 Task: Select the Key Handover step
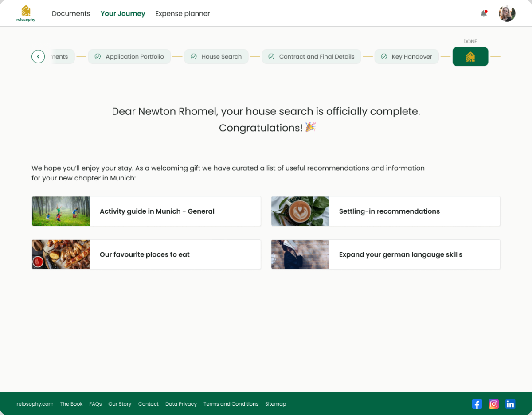click(407, 56)
